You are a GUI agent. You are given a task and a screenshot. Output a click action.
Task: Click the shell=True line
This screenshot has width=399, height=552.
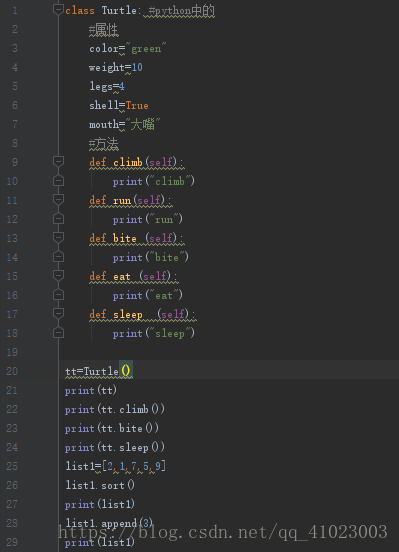119,105
